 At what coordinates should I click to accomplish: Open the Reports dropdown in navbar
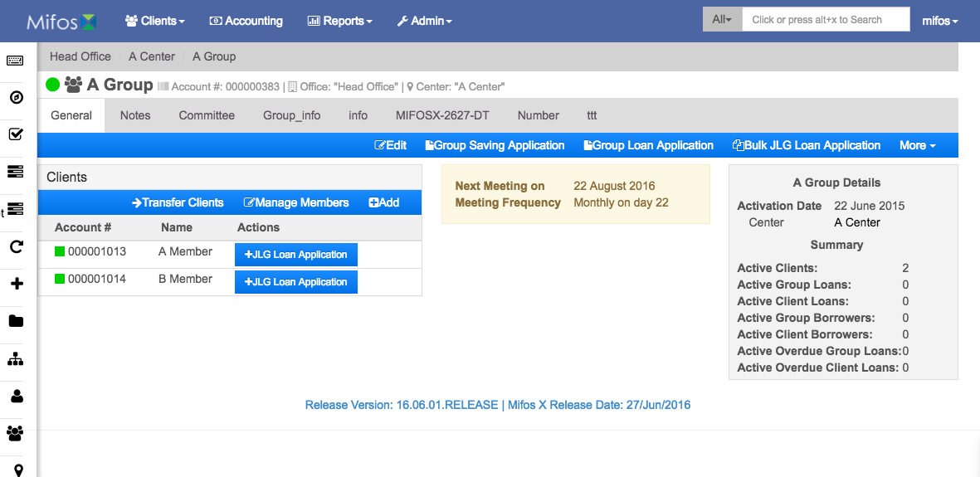[x=340, y=21]
